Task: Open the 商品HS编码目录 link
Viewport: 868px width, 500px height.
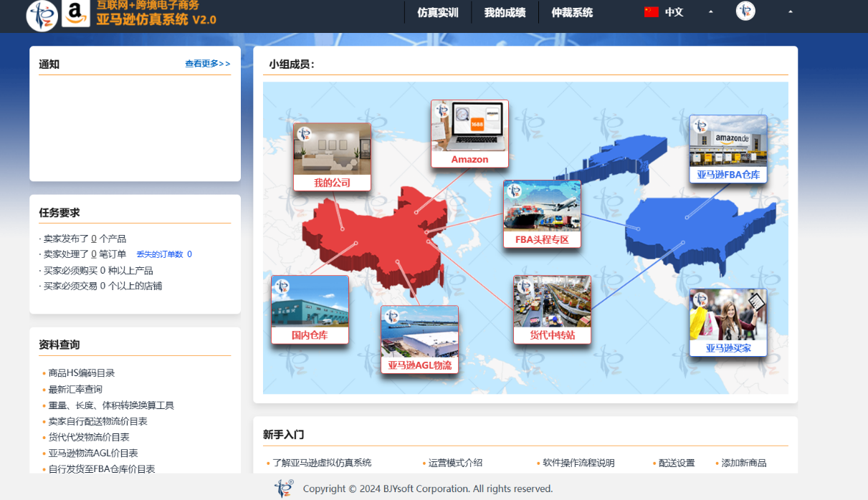Action: coord(82,373)
